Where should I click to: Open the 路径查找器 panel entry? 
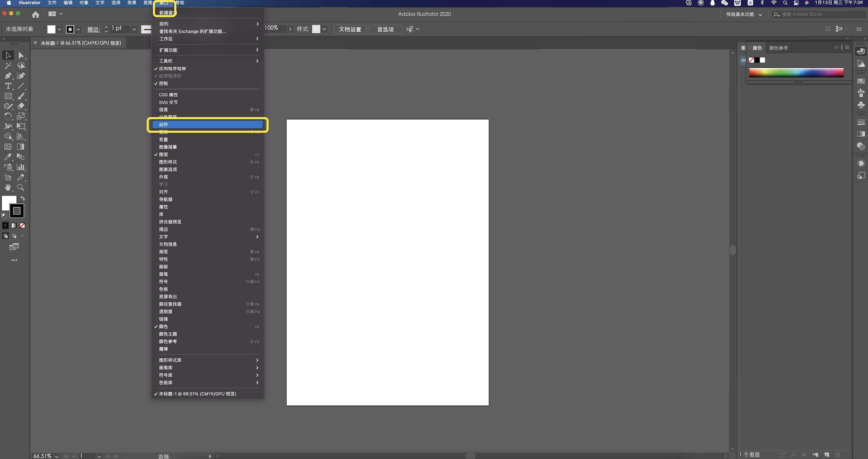[170, 304]
